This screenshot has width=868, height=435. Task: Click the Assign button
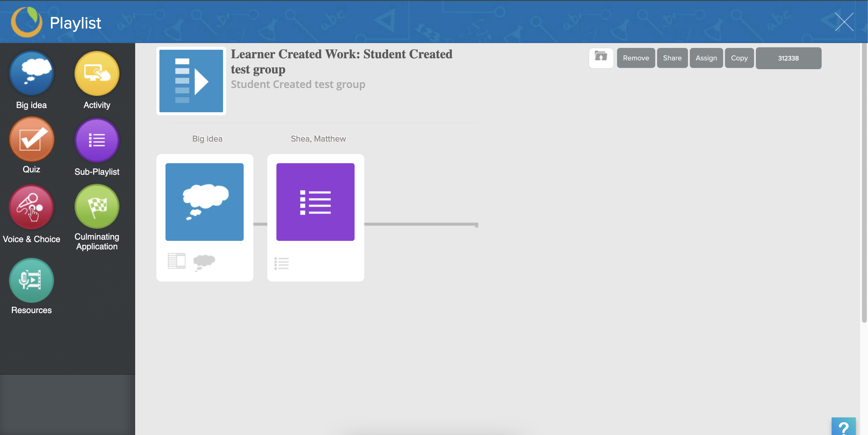[x=706, y=58]
